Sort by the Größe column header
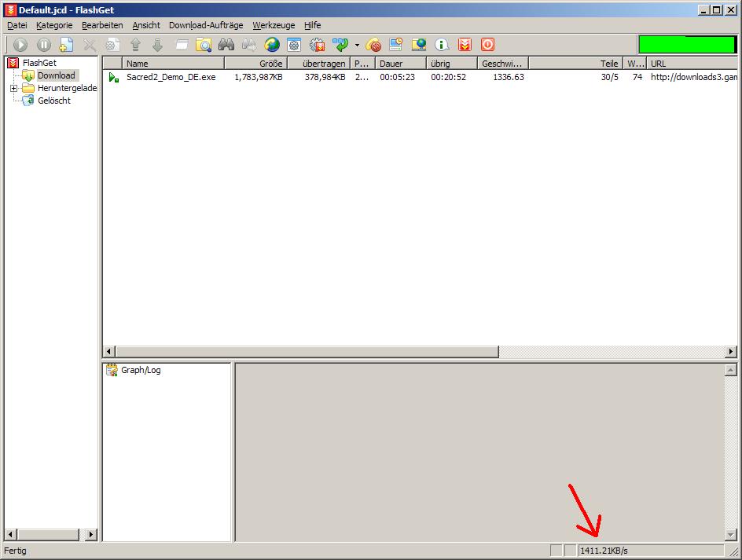 coord(256,64)
